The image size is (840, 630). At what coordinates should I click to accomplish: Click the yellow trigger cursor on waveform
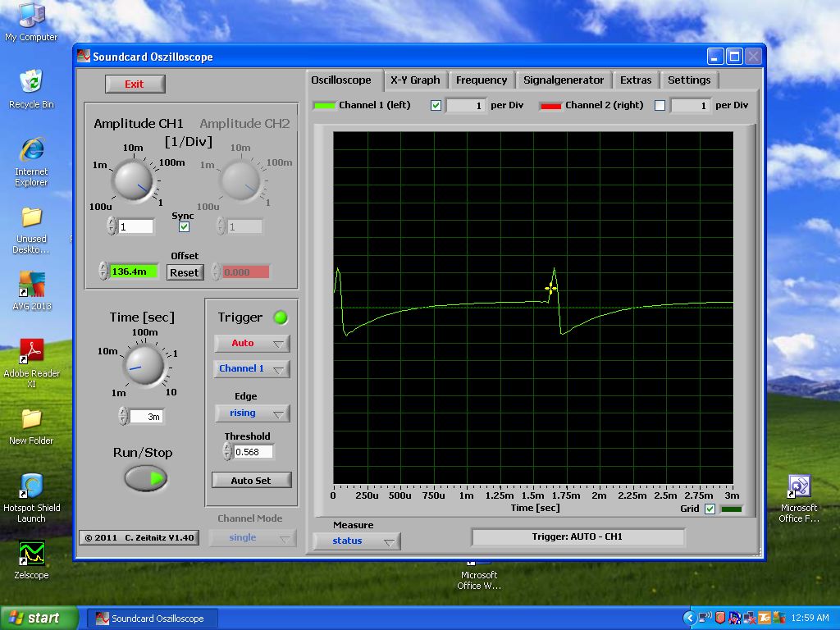pyautogui.click(x=551, y=288)
